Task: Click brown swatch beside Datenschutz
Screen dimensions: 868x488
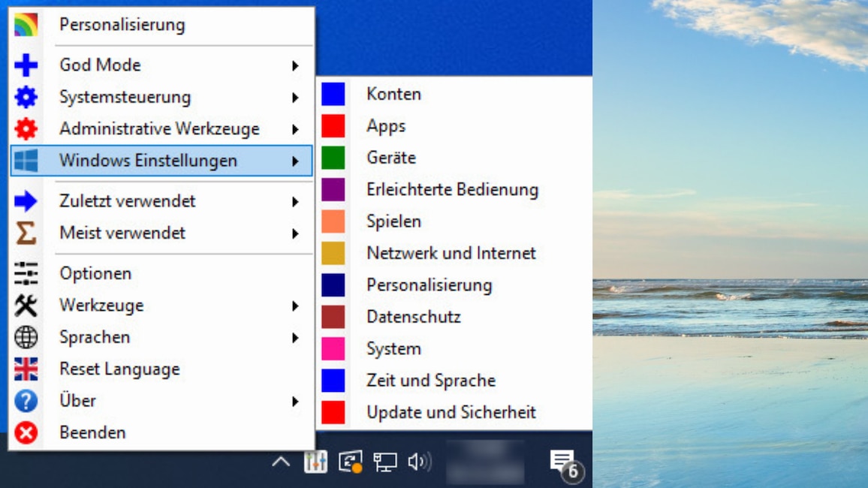Action: click(x=333, y=317)
